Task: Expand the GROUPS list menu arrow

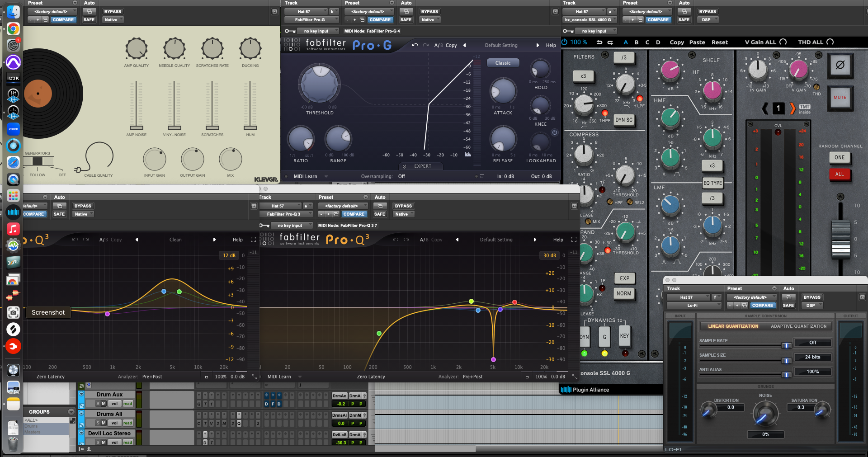Action: coord(71,412)
